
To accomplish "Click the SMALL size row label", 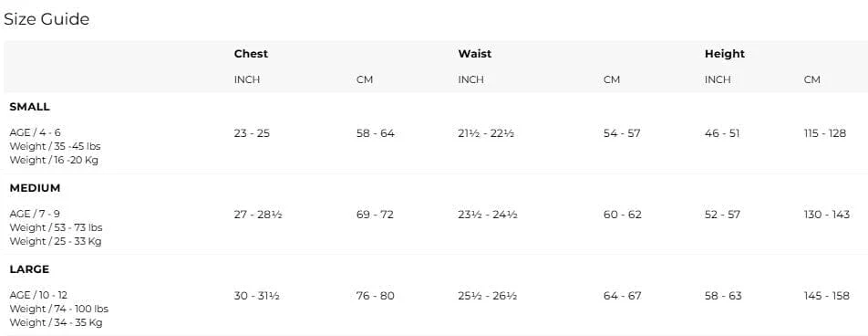I will (29, 107).
